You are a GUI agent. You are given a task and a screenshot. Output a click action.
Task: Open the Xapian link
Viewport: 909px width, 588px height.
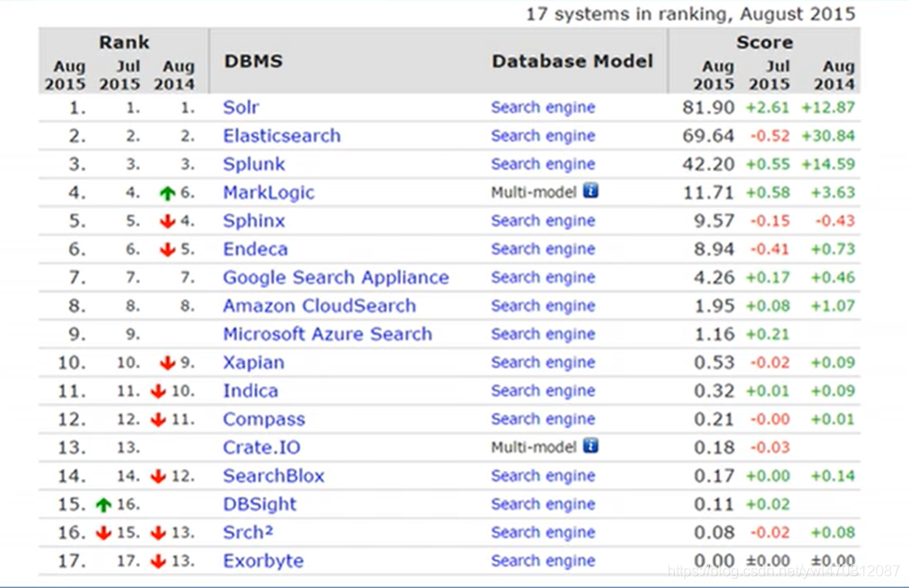253,363
